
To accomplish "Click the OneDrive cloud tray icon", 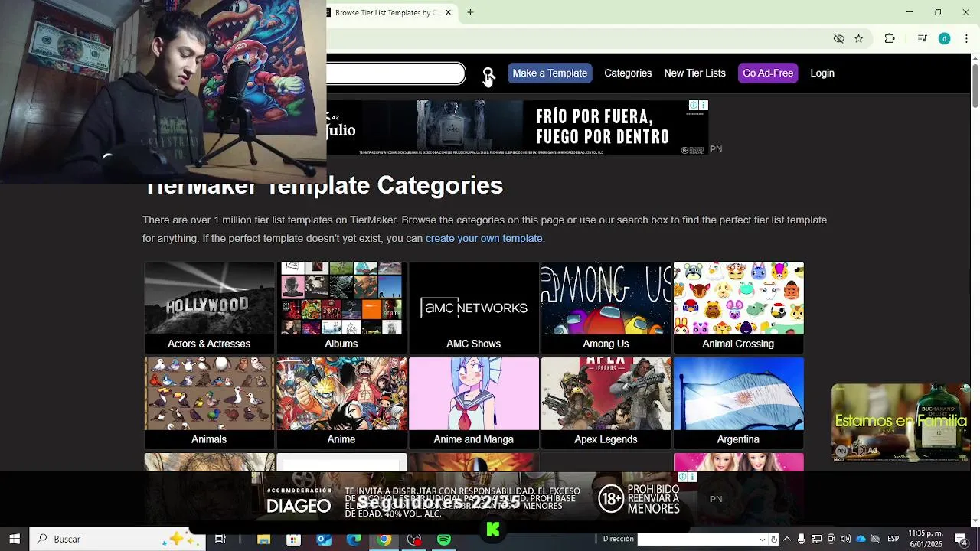I will pos(861,540).
